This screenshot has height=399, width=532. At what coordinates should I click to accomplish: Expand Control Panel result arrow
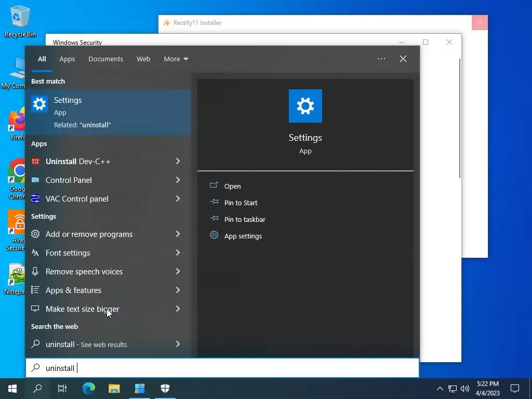[178, 180]
